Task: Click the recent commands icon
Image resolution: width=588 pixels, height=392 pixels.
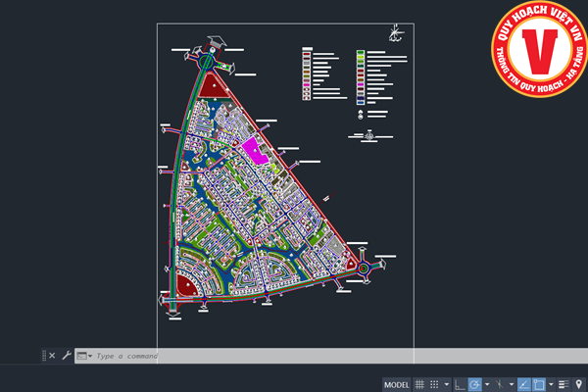Action: click(82, 356)
